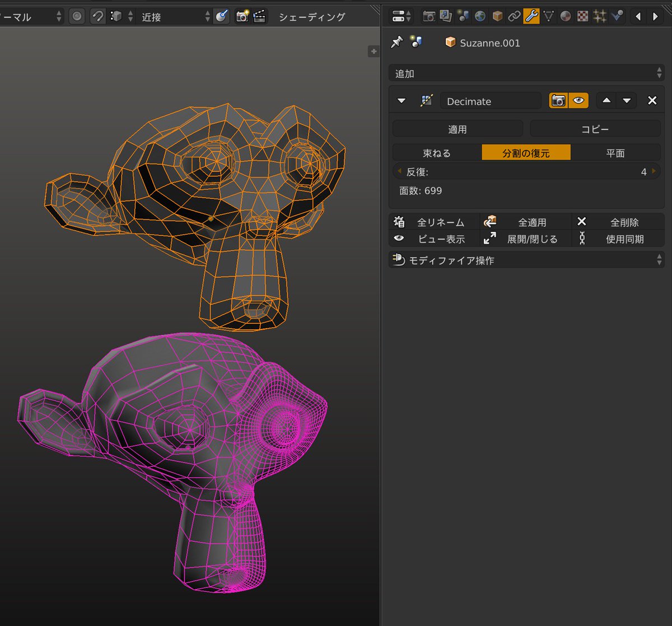This screenshot has height=626, width=672.
Task: Open the Scene properties tab
Action: coord(463,16)
